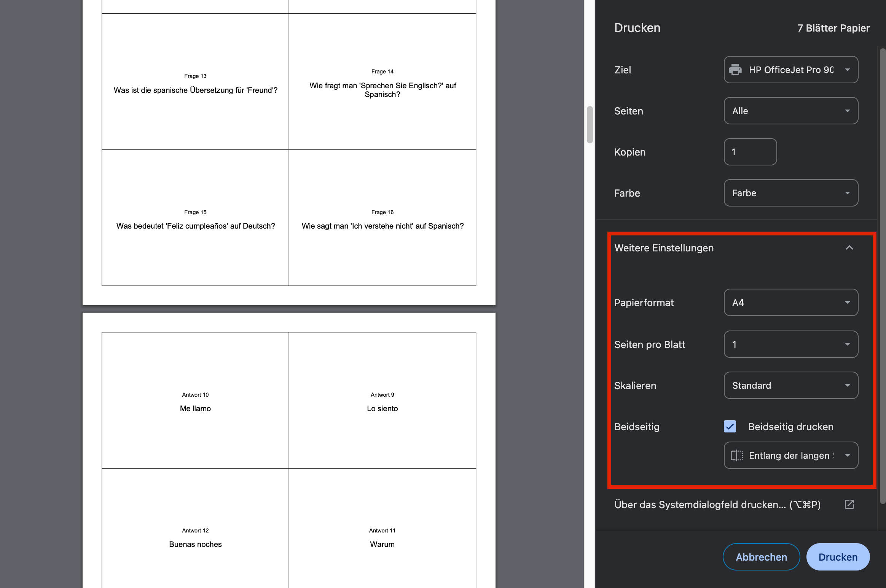Click the printer icon in Ziel field
This screenshot has height=588, width=886.
pyautogui.click(x=735, y=70)
